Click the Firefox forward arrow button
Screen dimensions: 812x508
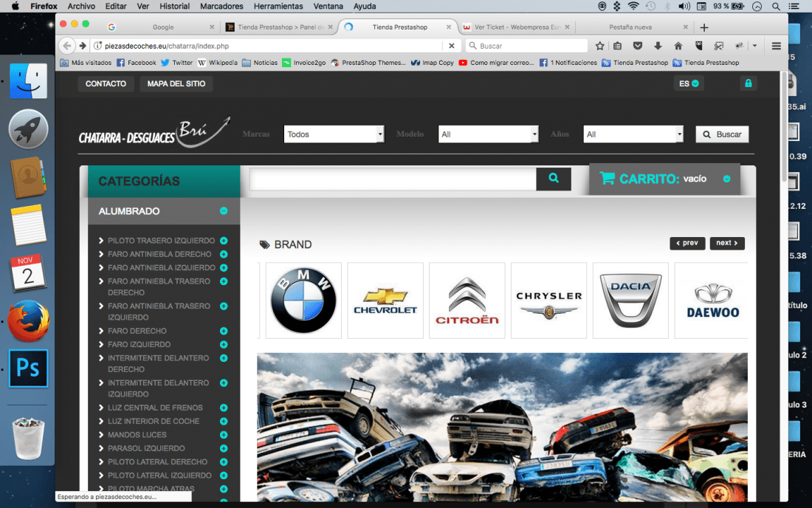point(83,46)
